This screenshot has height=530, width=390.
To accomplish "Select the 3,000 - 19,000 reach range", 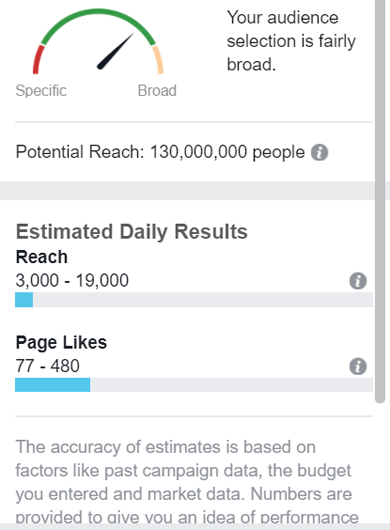I will point(72,281).
